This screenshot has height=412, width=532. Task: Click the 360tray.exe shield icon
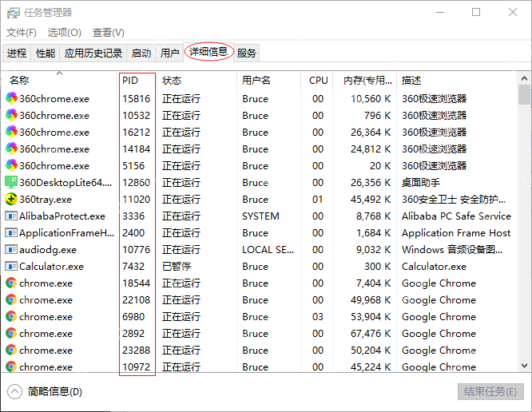point(11,199)
